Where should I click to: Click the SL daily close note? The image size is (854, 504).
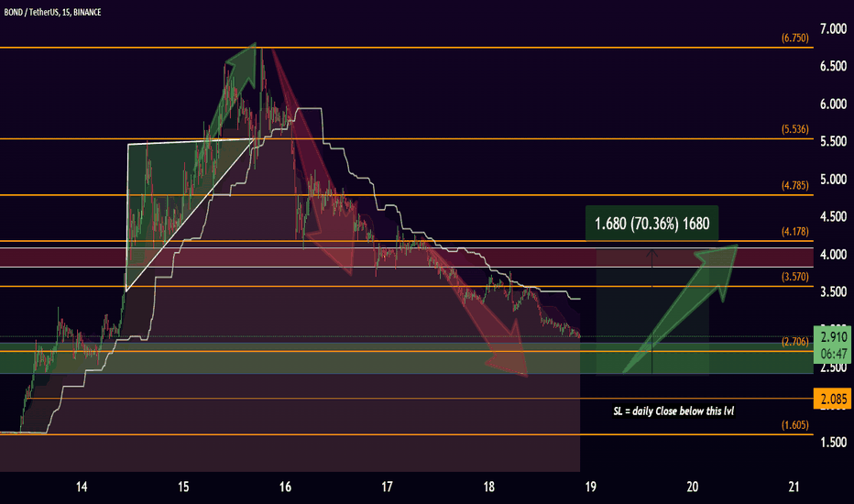click(673, 411)
